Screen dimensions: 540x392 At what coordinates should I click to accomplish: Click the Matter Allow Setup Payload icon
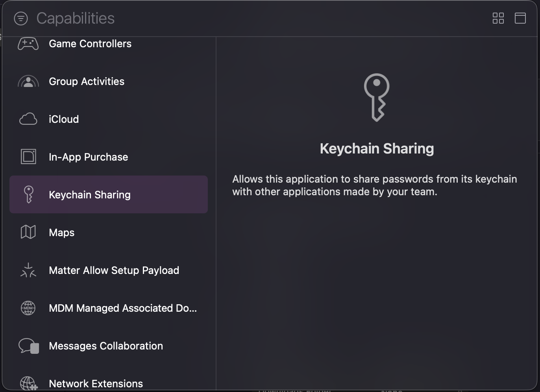coord(28,270)
